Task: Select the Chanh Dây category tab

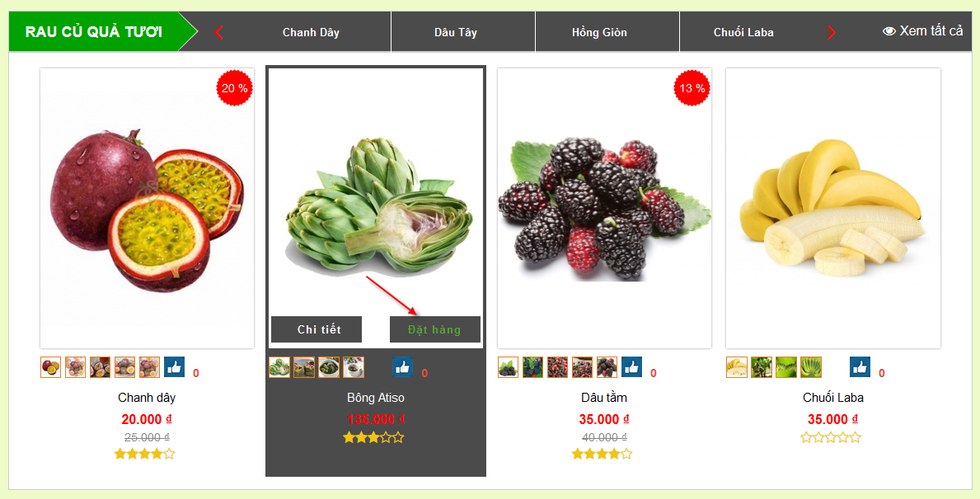Action: coord(311,32)
